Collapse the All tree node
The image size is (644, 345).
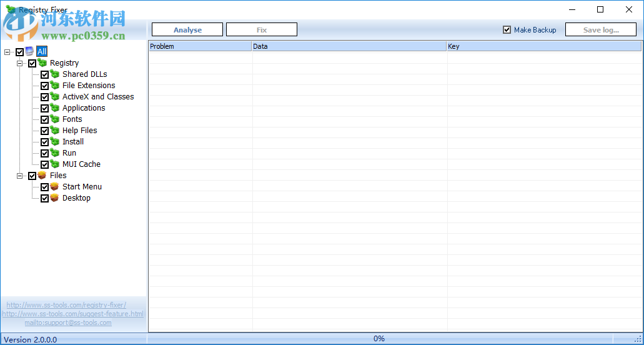[7, 52]
